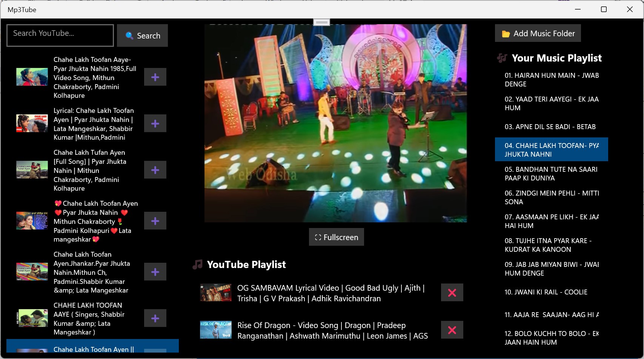Focus the Search YouTube text field

(60, 35)
